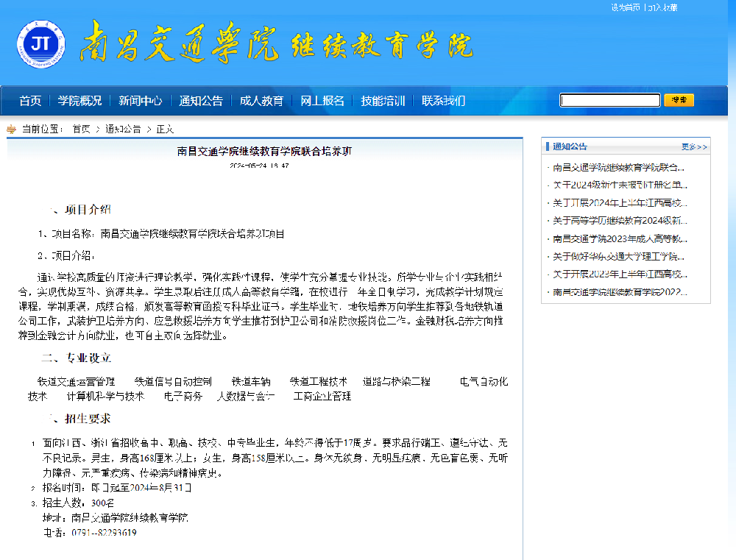Screen dimensions: 736x560
Task: Open the 学院概况 navigation menu item
Action: coord(79,101)
